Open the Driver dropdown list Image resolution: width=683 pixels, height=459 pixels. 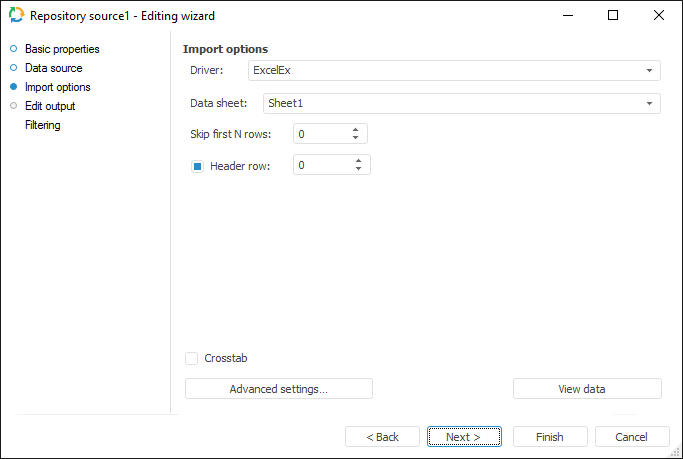coord(649,71)
